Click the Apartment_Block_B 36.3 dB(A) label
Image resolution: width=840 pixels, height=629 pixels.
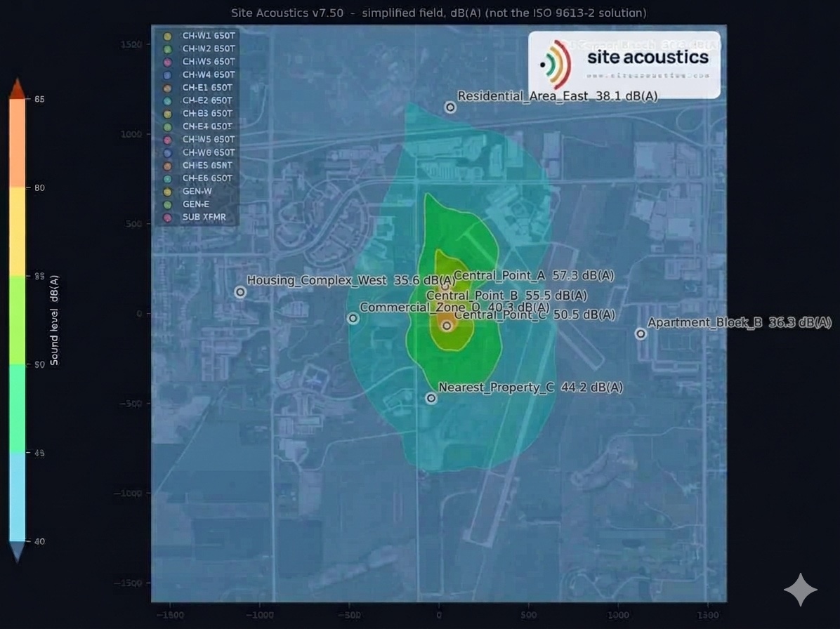tap(740, 323)
